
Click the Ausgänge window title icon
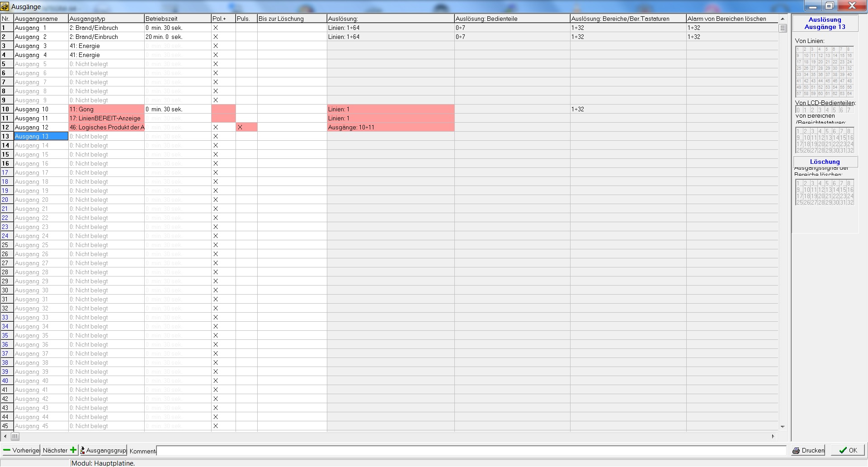(5, 6)
